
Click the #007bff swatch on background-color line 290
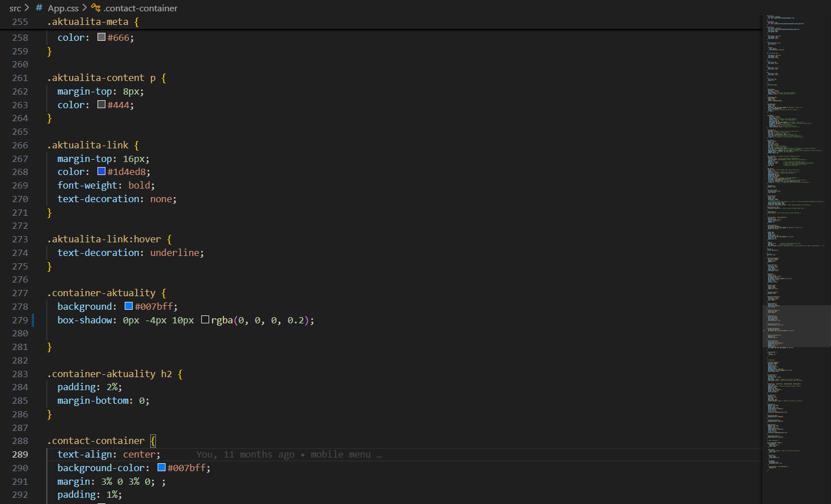point(161,467)
